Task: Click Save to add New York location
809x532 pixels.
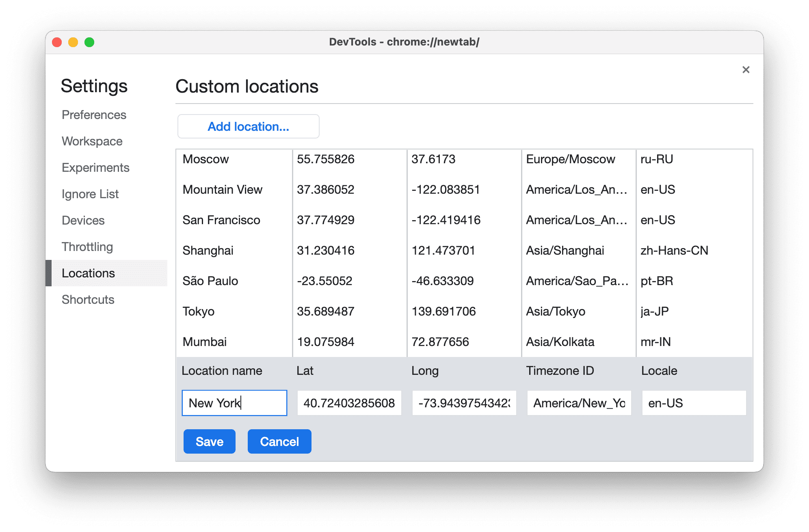Action: pos(210,441)
